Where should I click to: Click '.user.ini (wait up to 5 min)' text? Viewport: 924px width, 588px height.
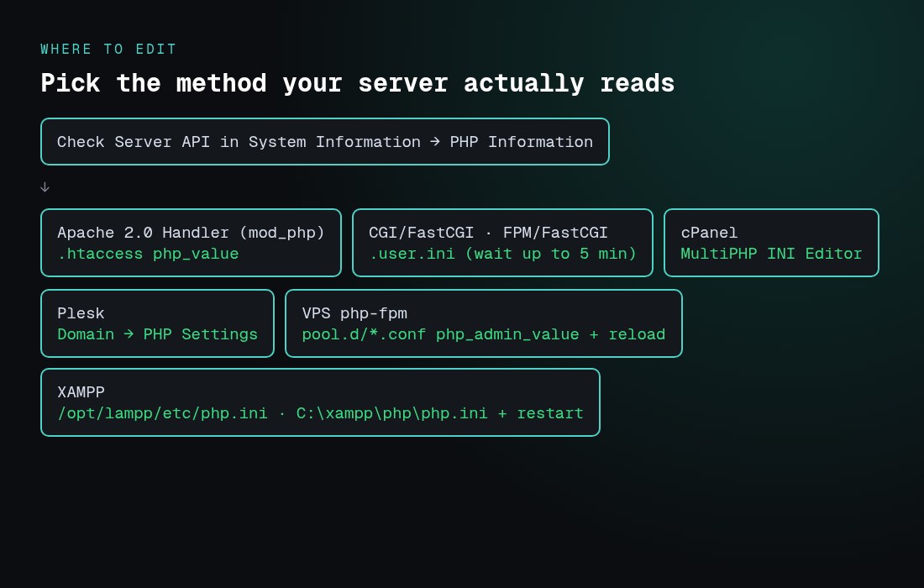pos(502,254)
